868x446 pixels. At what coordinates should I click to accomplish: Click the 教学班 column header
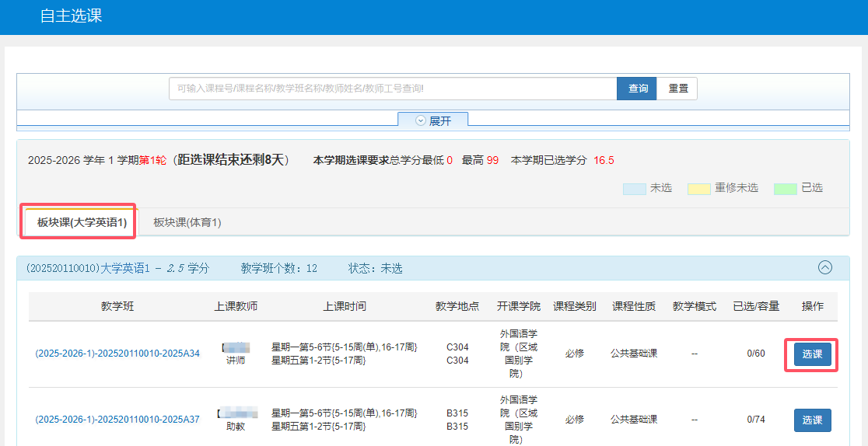pyautogui.click(x=117, y=306)
